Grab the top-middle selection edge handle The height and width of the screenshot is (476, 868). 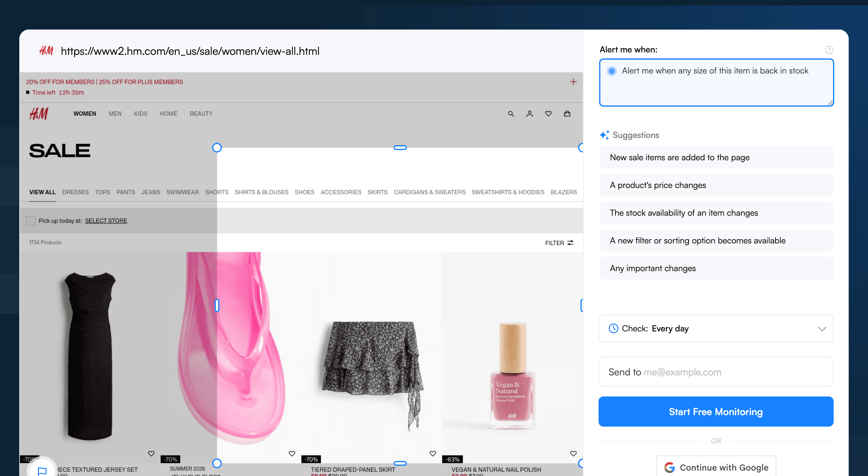(400, 148)
